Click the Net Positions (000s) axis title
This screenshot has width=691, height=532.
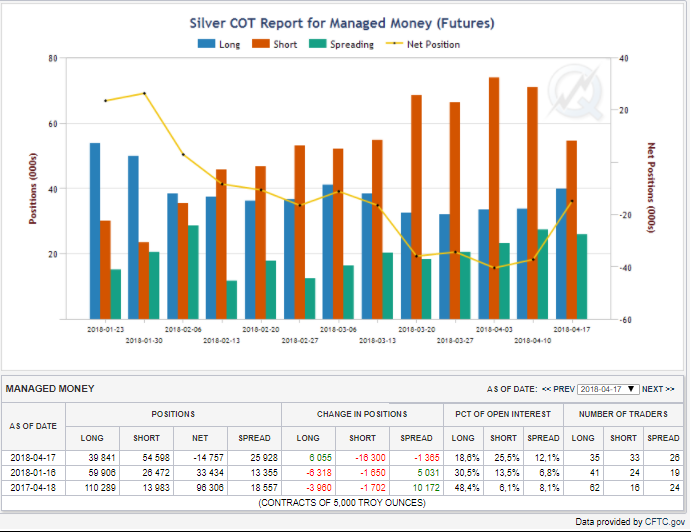[x=651, y=187]
